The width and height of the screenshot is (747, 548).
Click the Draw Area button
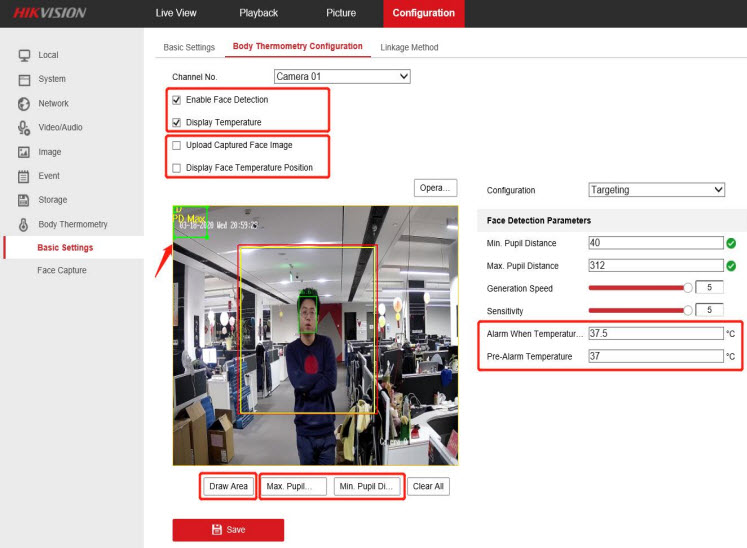pos(228,487)
